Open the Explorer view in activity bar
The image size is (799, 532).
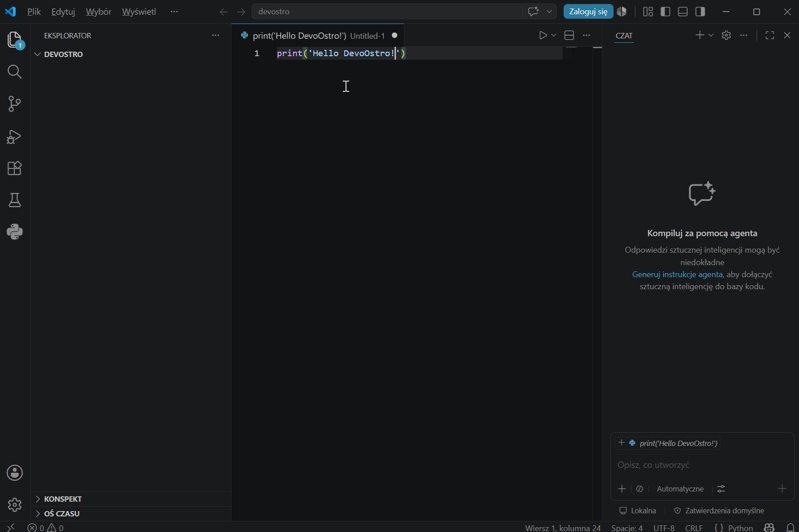15,40
